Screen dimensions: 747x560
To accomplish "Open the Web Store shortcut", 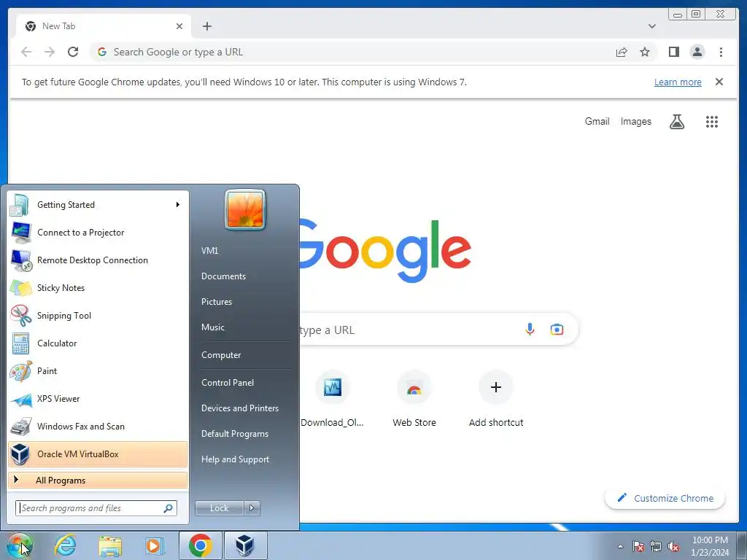I will pos(414,399).
